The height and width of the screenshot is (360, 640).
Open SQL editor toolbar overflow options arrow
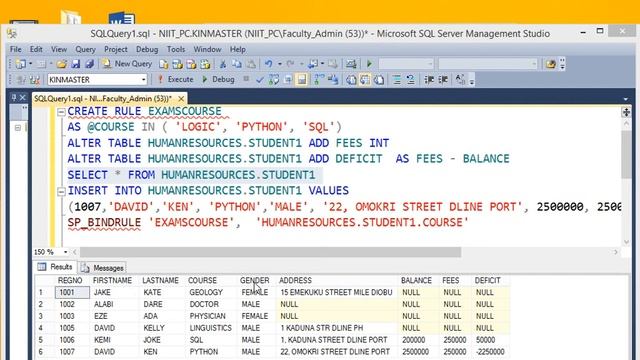(472, 80)
